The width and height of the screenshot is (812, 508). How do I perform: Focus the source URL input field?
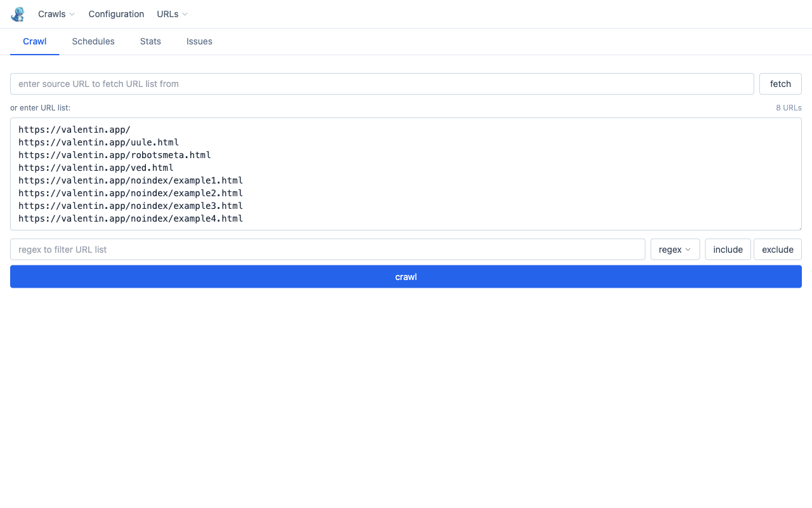382,84
